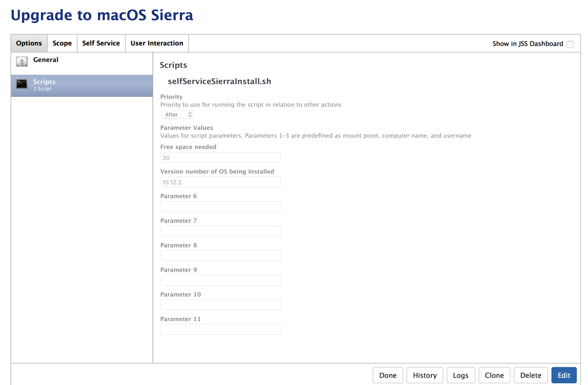Click the 'Upgrade to macOS Sierra' title
This screenshot has width=588, height=385.
point(102,15)
